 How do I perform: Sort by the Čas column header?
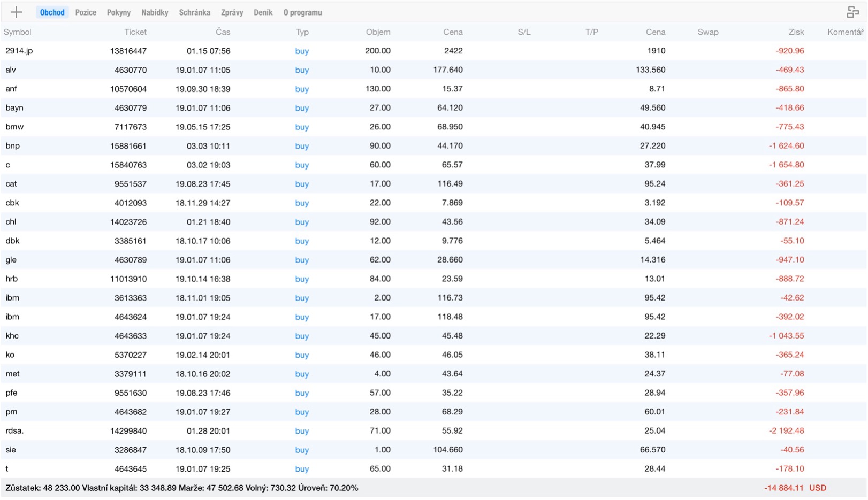point(223,32)
